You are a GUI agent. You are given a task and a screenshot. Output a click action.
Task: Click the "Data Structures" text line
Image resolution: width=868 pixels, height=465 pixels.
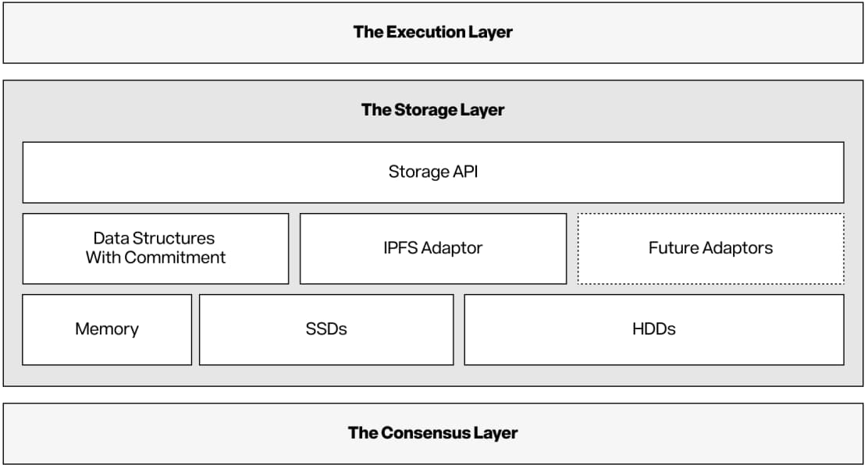pos(154,238)
